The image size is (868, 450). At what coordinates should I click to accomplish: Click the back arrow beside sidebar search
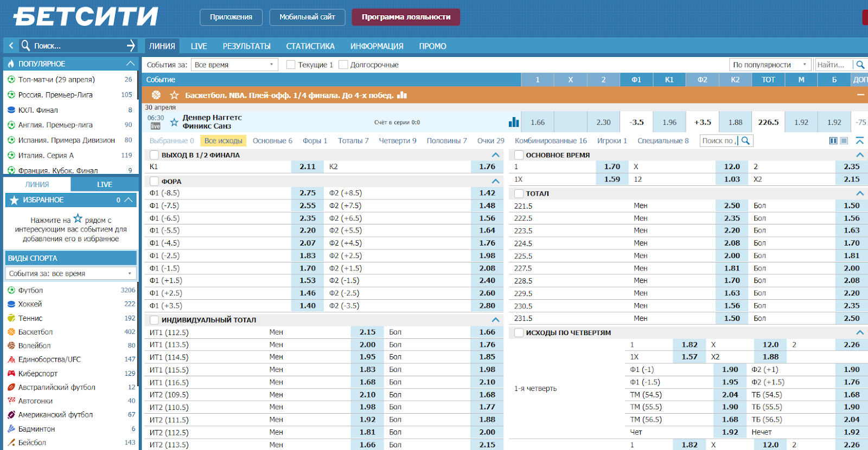tap(11, 46)
